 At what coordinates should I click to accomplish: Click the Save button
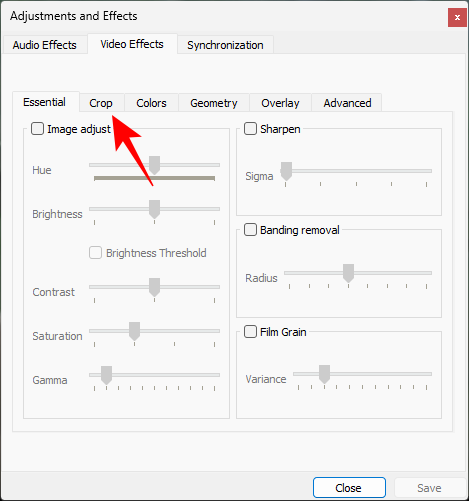[x=429, y=488]
